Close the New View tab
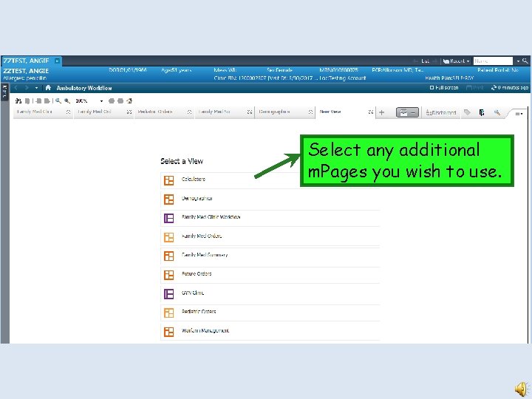 click(371, 112)
